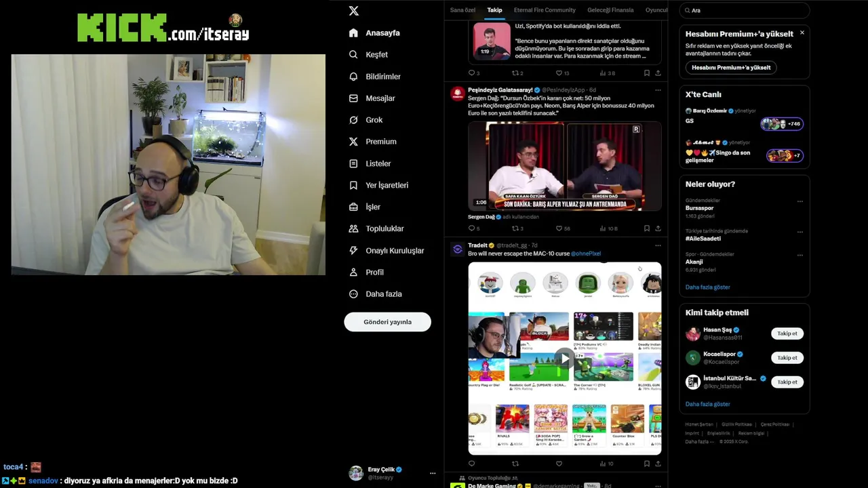Open Eray Çelik account menu dots
Viewport: 868px width, 488px height.
[433, 473]
